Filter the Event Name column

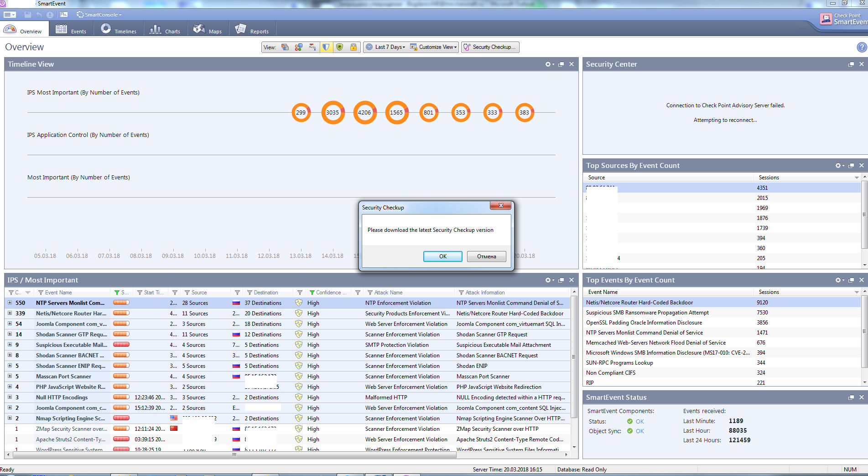click(x=41, y=293)
